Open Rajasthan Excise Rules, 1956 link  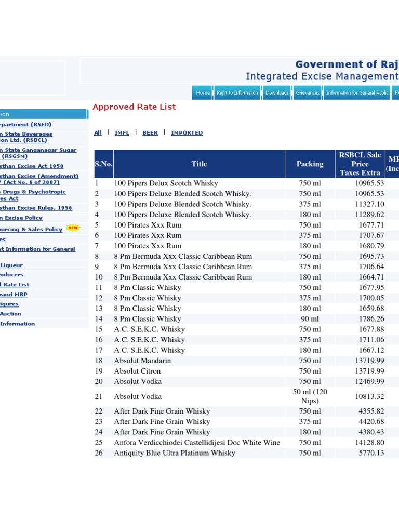36,208
